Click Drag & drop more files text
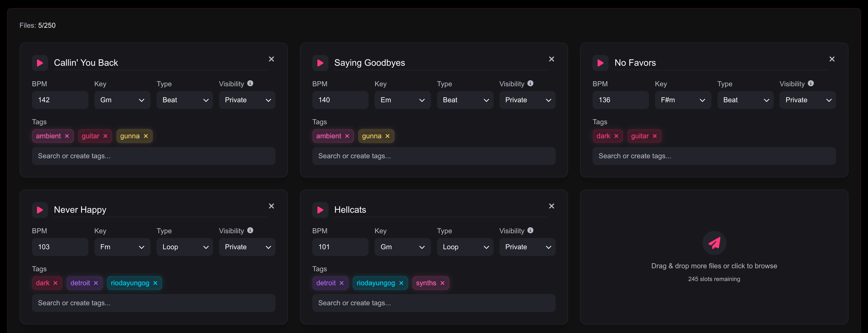Viewport: 868px width, 333px height. 714,266
